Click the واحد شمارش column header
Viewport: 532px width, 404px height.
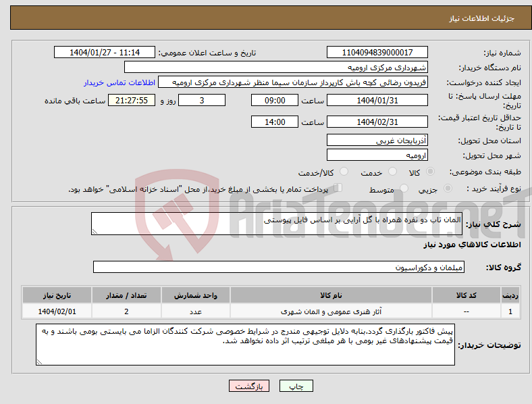click(x=196, y=295)
